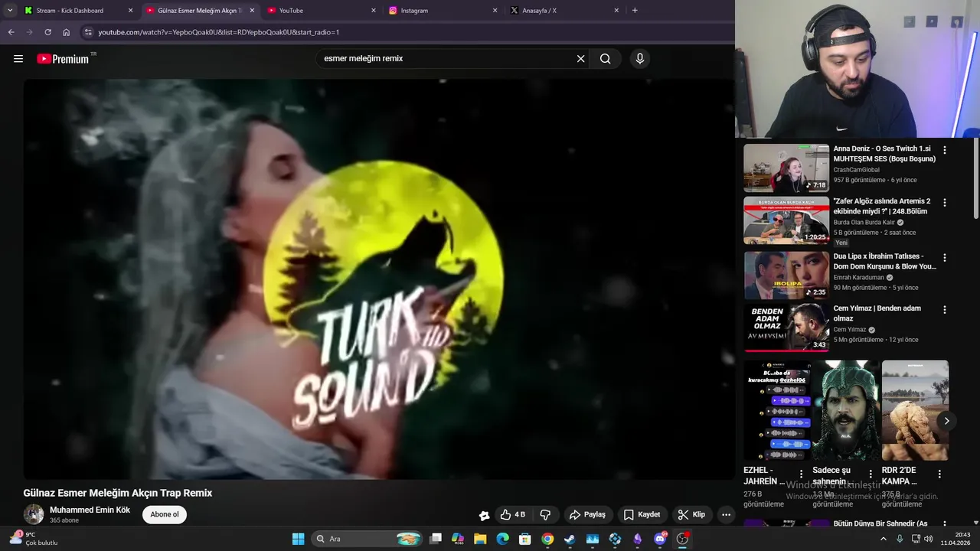This screenshot has height=551, width=980.
Task: Open Google Chrome from the taskbar
Action: pos(547,539)
